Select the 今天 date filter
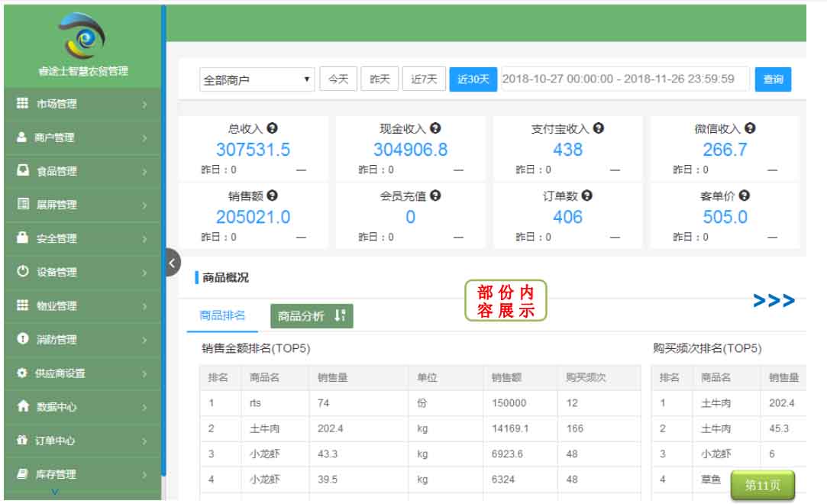The height and width of the screenshot is (504, 827). (338, 79)
